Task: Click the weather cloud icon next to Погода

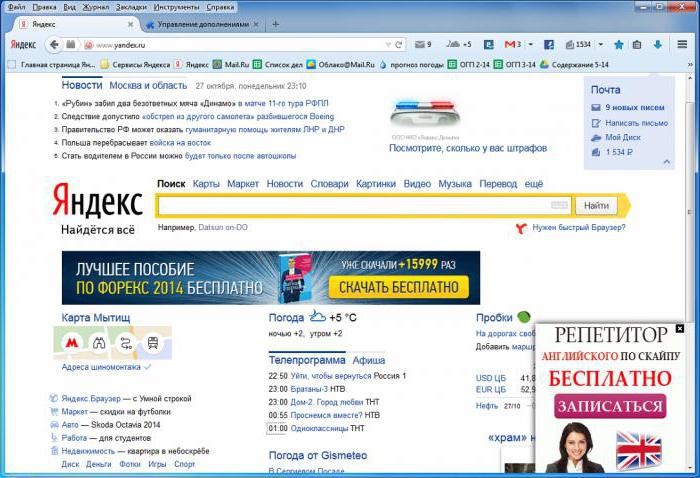Action: tap(317, 316)
